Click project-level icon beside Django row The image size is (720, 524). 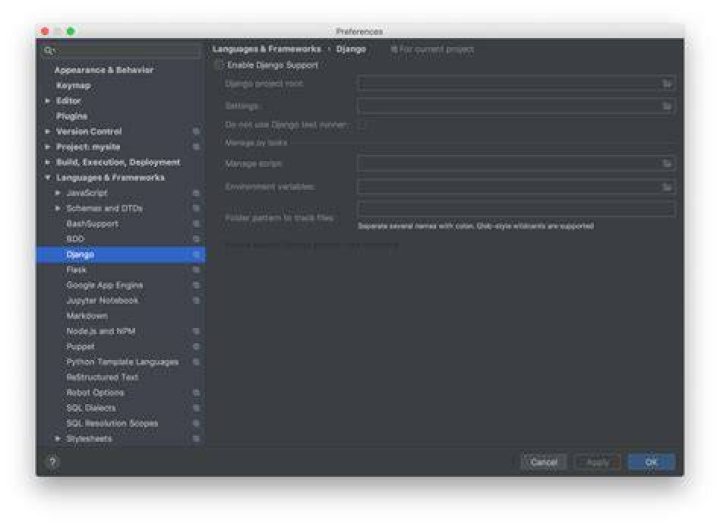[x=196, y=254]
